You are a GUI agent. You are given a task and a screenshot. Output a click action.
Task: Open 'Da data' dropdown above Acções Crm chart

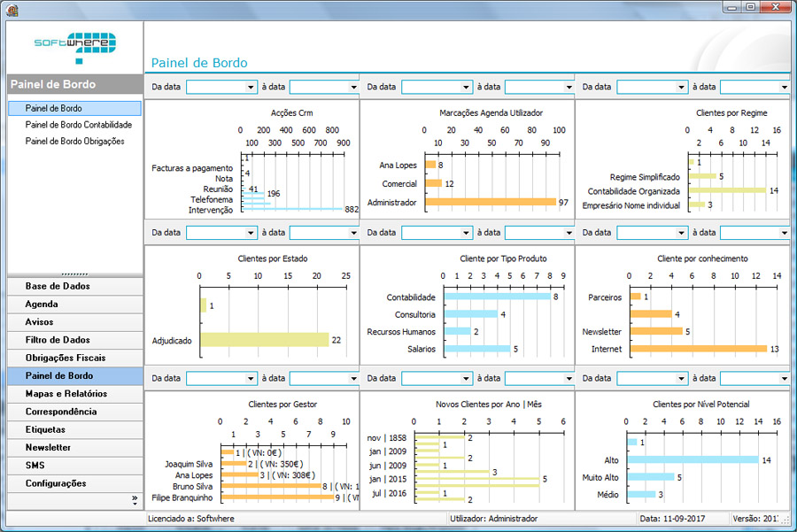point(251,88)
